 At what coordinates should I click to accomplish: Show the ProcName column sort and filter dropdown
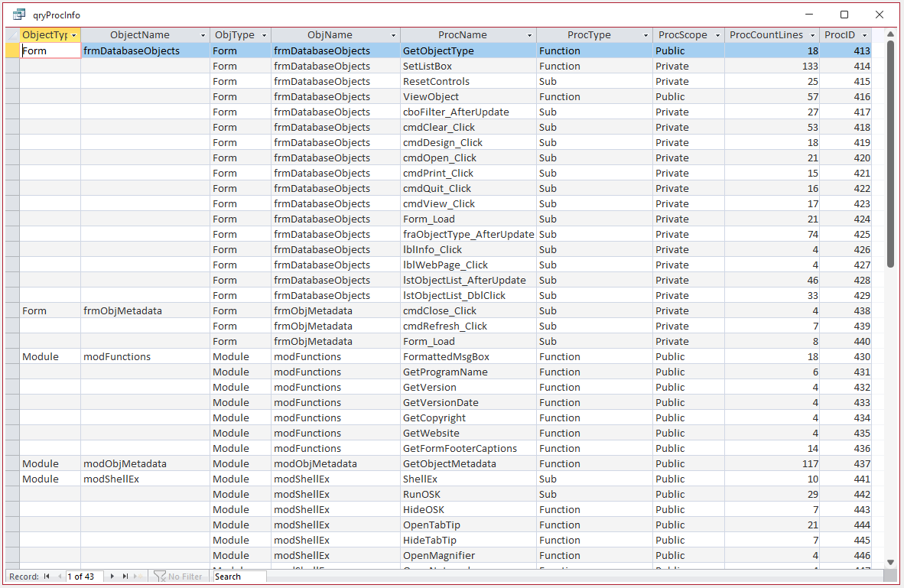[x=529, y=36]
